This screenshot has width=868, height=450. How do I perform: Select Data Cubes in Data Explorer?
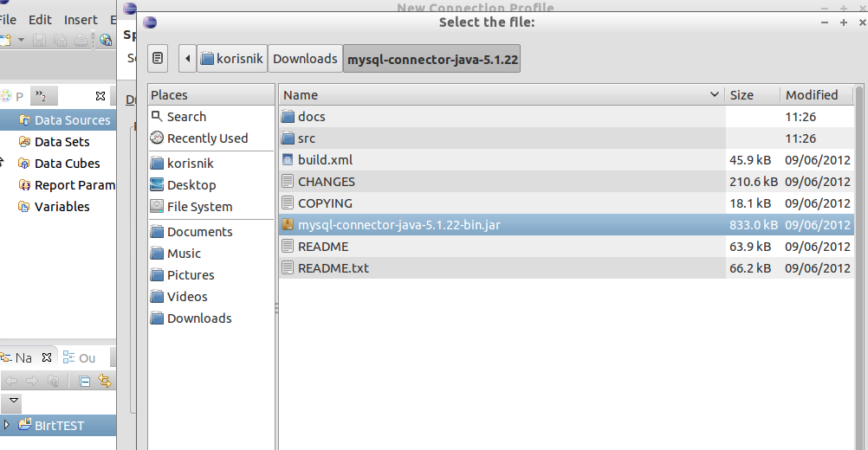coord(59,163)
